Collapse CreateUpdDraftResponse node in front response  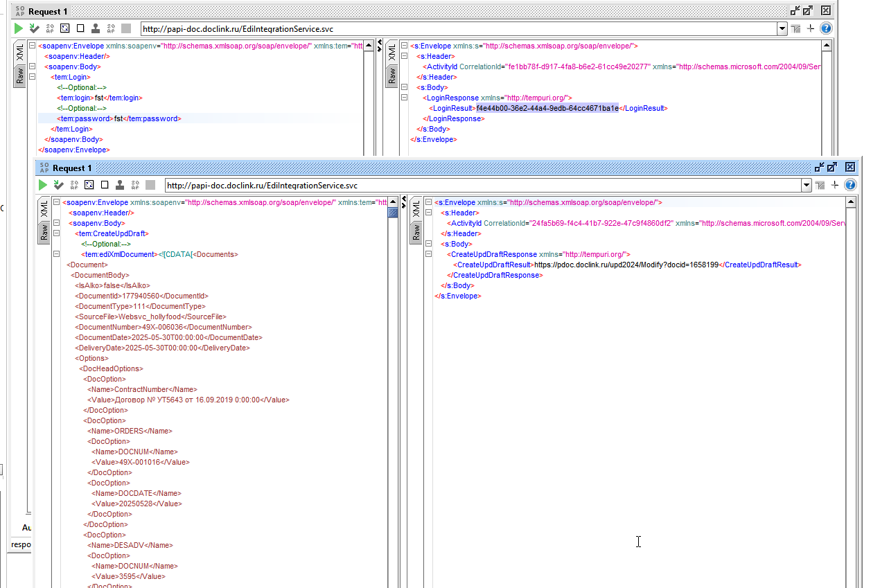tap(428, 254)
